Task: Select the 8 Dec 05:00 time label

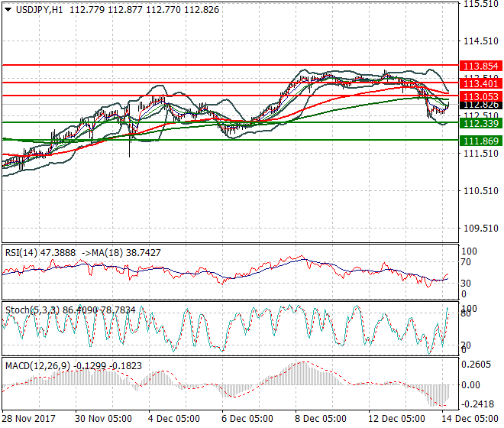Action: 321,419
